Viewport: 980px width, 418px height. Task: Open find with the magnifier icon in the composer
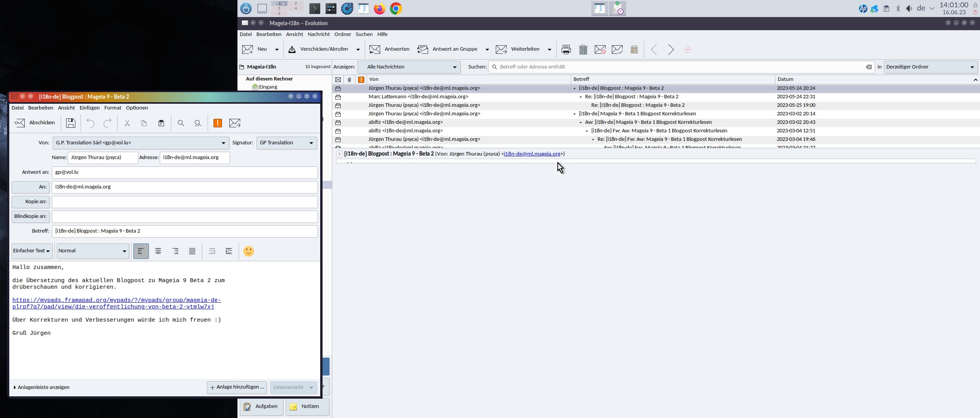click(x=181, y=123)
